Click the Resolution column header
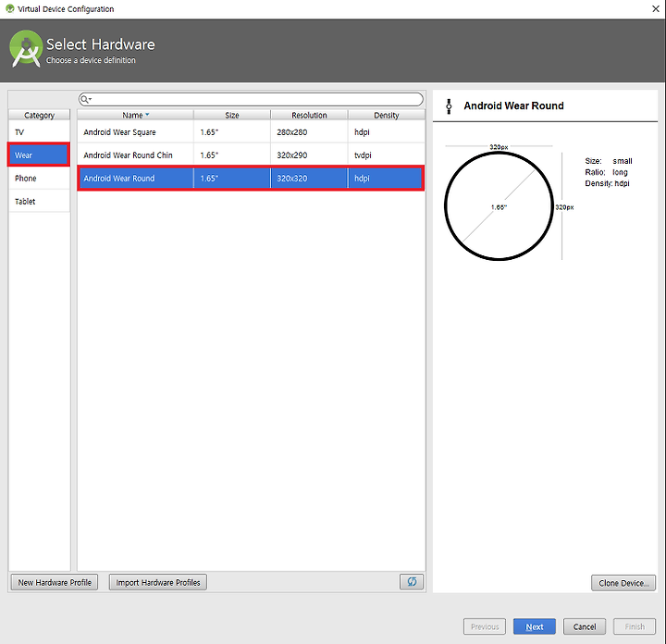Screen dimensions: 666x644 [x=309, y=115]
